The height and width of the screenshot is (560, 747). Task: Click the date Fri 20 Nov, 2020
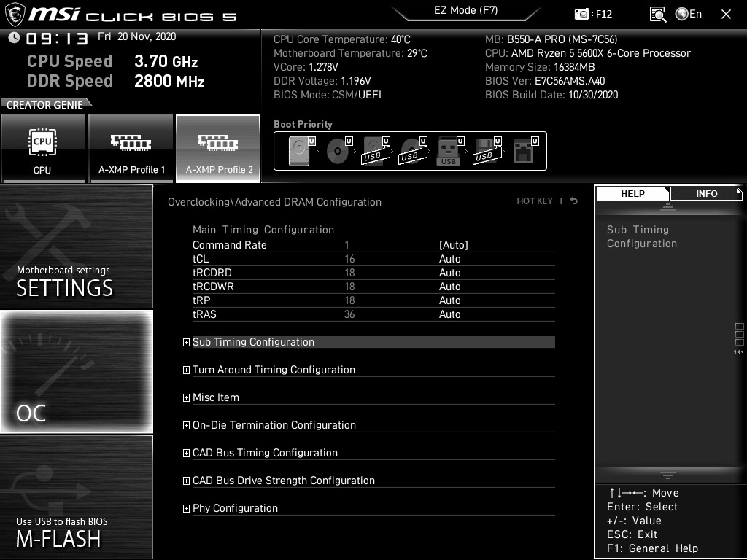click(x=136, y=36)
